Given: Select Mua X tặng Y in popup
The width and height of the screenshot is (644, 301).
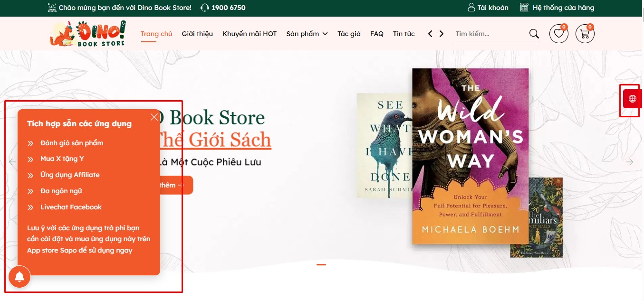Looking at the screenshot, I should coord(62,159).
